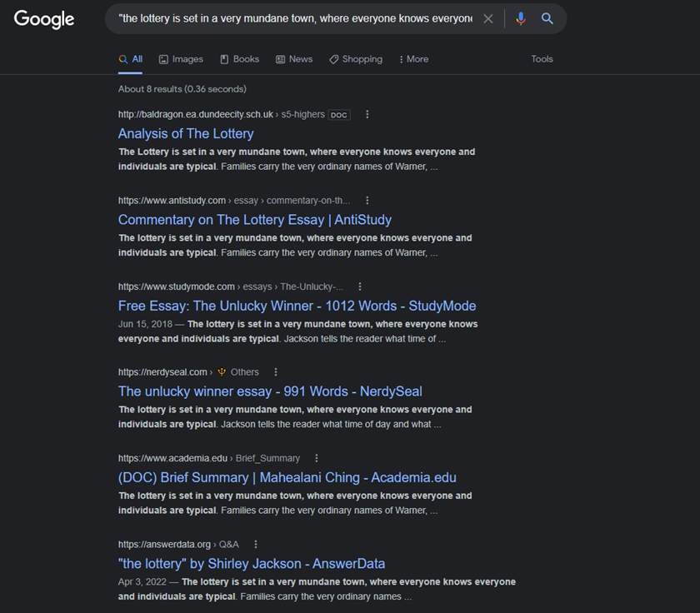
Task: Start voice search with the microphone icon
Action: click(521, 18)
